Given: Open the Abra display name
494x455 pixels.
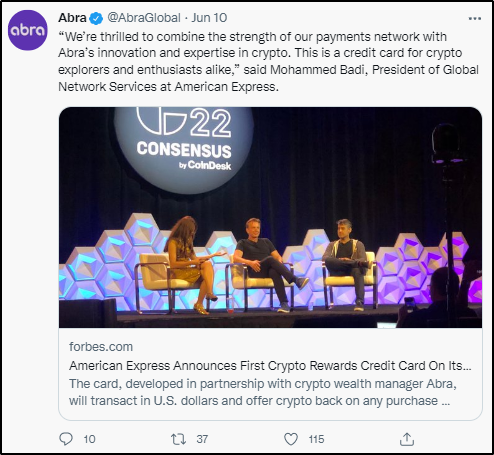Looking at the screenshot, I should coord(72,18).
